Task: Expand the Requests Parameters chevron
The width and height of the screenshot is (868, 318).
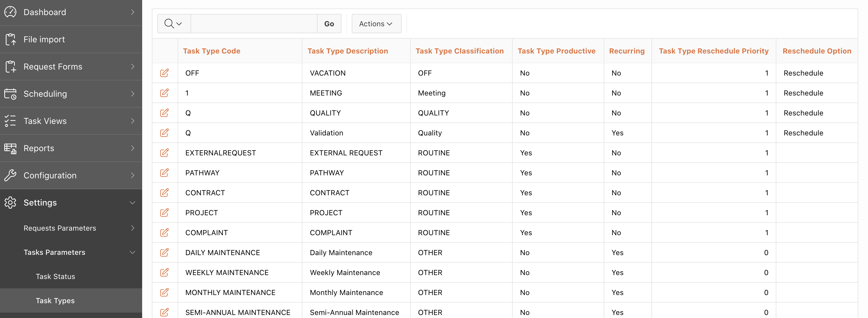Action: [x=133, y=228]
